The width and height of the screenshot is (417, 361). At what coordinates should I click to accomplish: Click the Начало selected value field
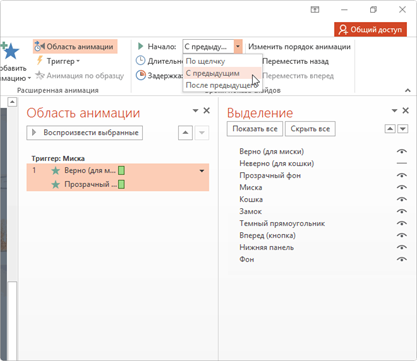point(208,46)
